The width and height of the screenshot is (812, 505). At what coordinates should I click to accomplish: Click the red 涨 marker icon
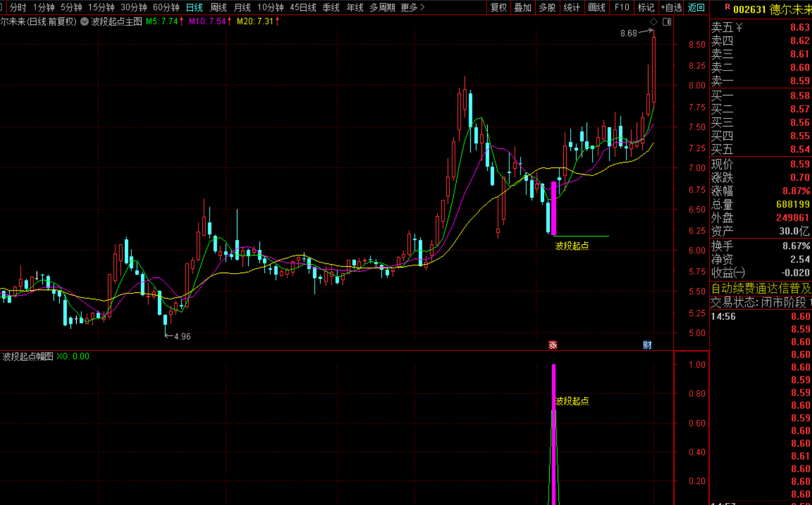pyautogui.click(x=553, y=345)
